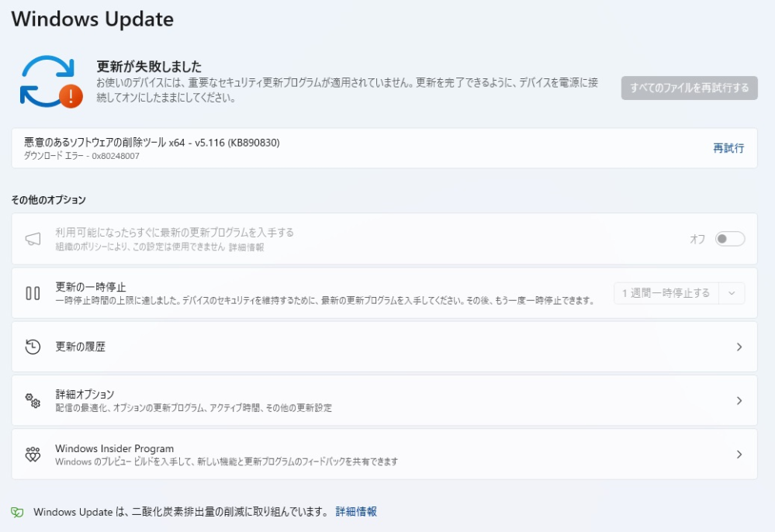Select the megaphone icon for latest updates
This screenshot has height=532, width=775.
coord(32,237)
